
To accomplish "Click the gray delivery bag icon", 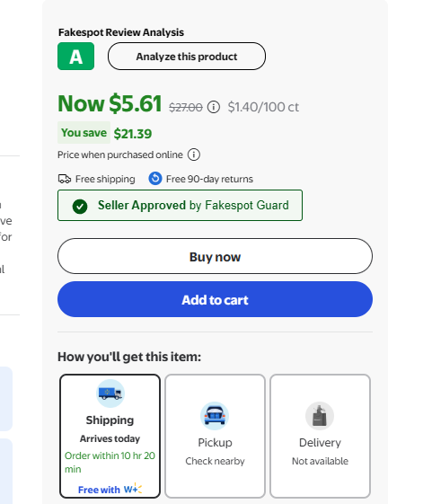I will coord(320,416).
